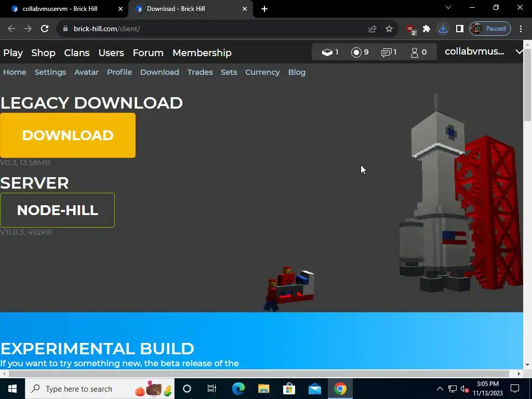The height and width of the screenshot is (399, 532).
Task: Click the vertical page scrollbar thumb
Action: coord(528,85)
